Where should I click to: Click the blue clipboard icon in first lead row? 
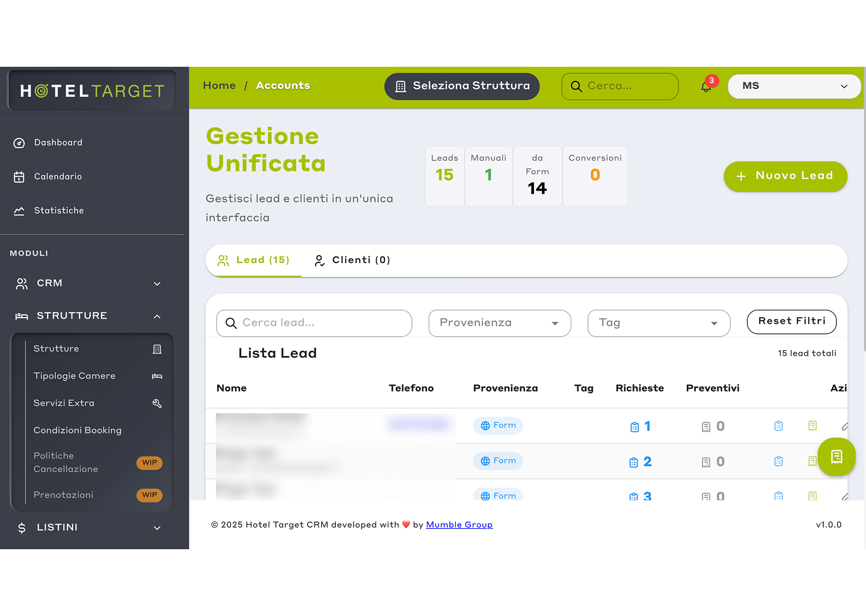click(x=778, y=426)
